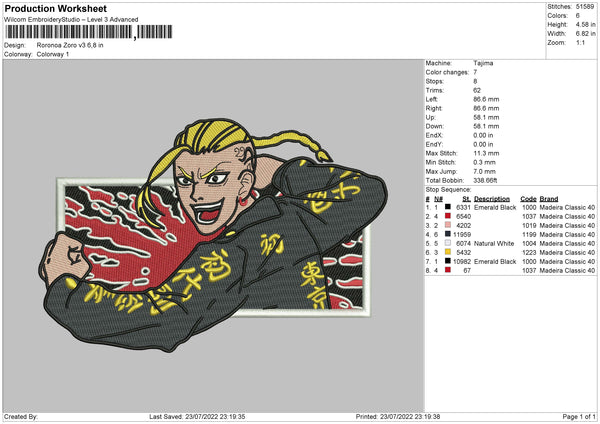
Task: Click 'Emerald Black' in stop 7 row
Action: click(x=495, y=261)
